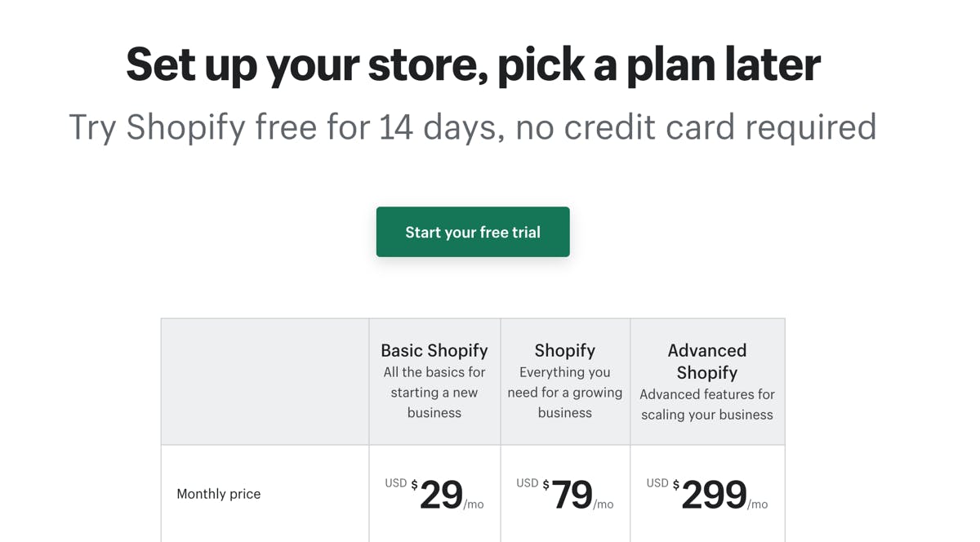This screenshot has height=542, width=980.
Task: Click the USD label beside the 299 price
Action: pos(657,483)
